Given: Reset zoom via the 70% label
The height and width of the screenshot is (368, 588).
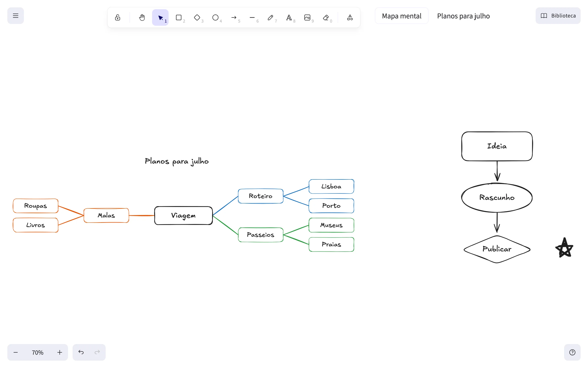Looking at the screenshot, I should (38, 352).
